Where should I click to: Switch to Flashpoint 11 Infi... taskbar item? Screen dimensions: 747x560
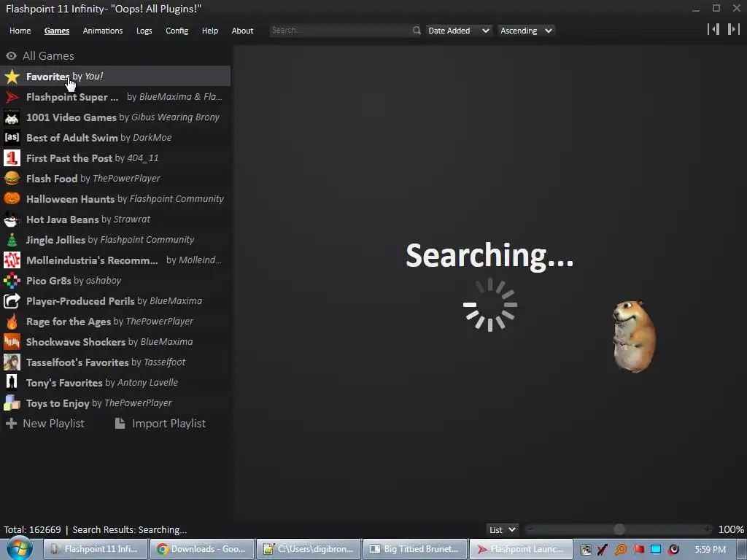tap(96, 549)
